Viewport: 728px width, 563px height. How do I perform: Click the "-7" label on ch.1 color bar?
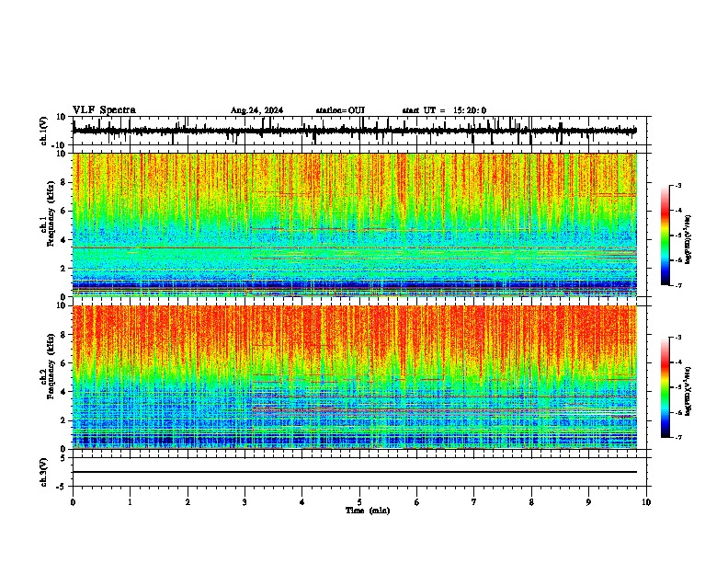tap(678, 285)
